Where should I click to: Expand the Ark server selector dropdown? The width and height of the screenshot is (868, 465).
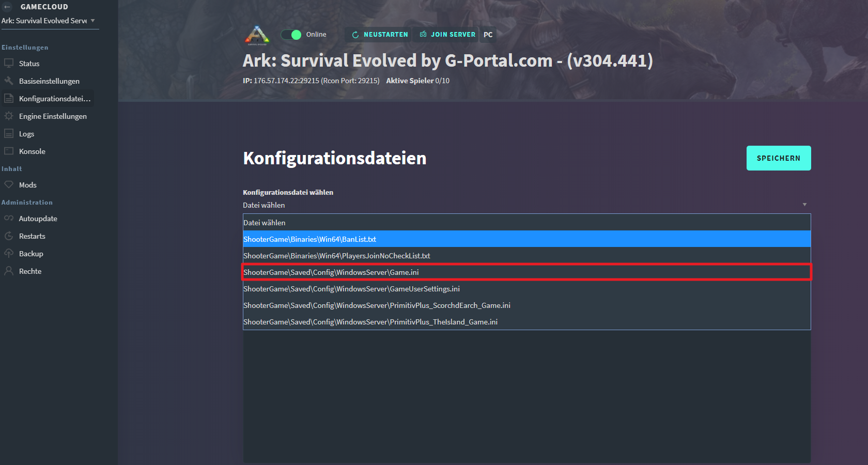coord(92,21)
